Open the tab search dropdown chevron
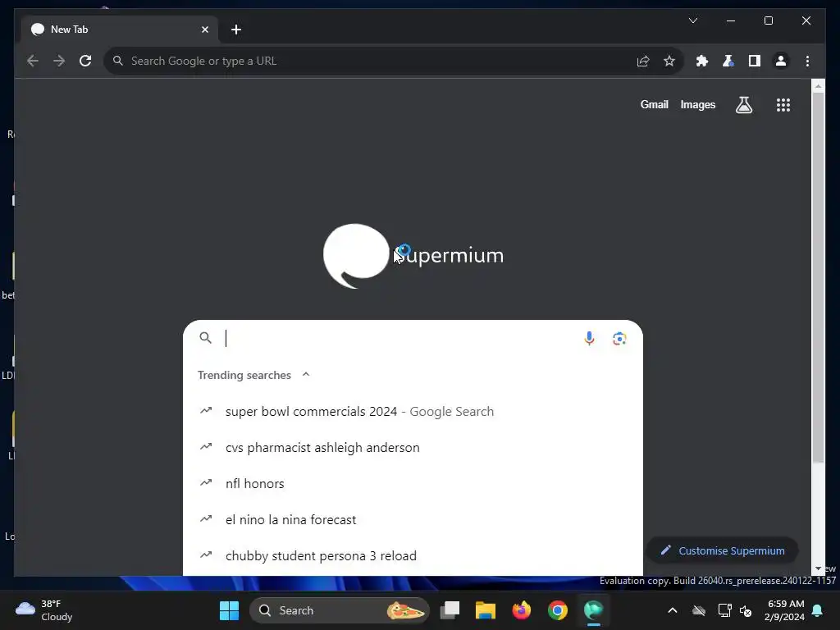The width and height of the screenshot is (840, 630). coord(692,21)
